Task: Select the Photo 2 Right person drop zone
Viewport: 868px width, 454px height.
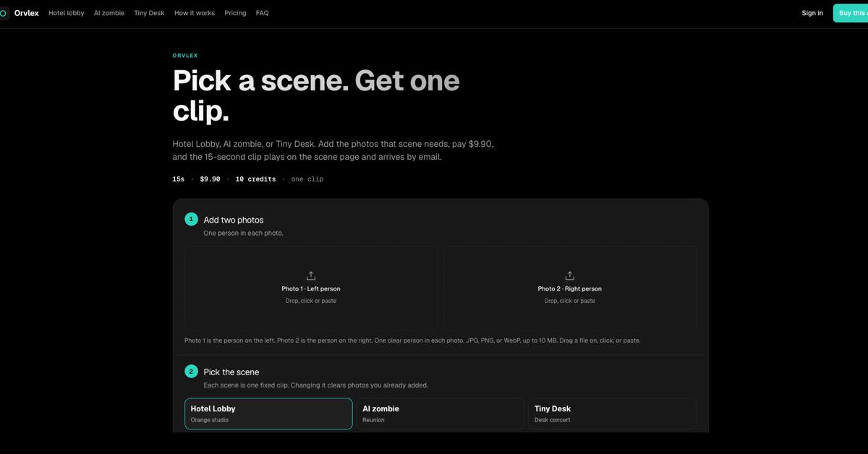Action: pos(570,288)
